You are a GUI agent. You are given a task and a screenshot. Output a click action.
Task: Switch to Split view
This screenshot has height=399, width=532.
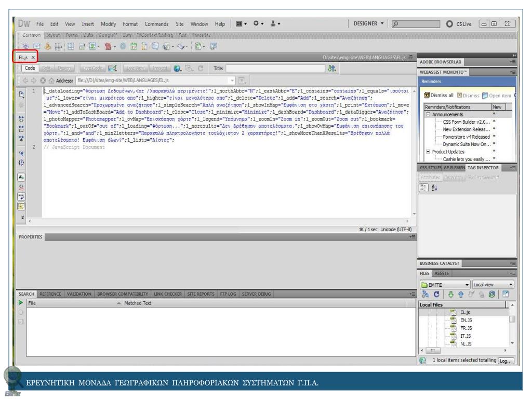click(46, 68)
